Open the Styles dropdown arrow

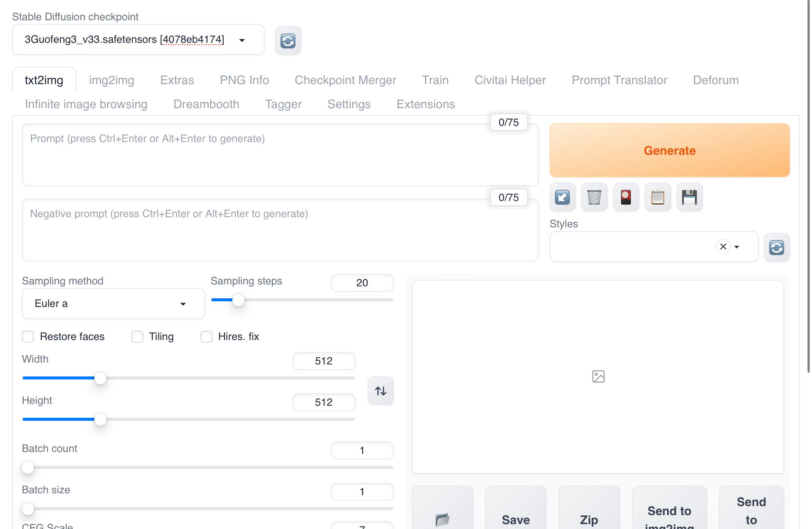point(737,247)
